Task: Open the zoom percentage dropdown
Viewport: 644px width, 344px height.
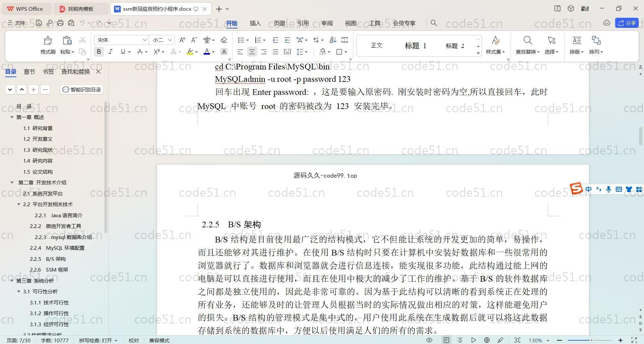Action: tap(548, 340)
